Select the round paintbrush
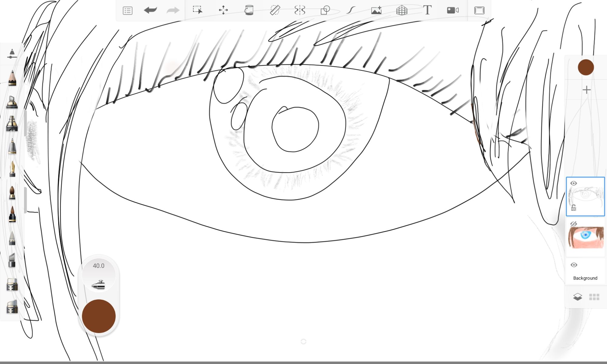This screenshot has width=607, height=364. 12,192
